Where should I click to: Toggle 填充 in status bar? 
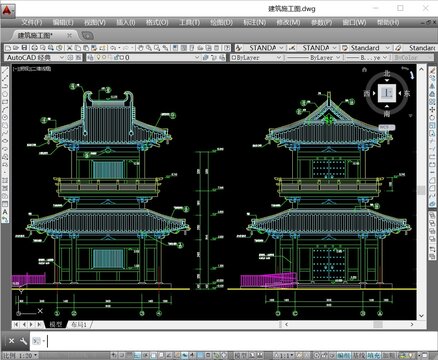(374, 356)
